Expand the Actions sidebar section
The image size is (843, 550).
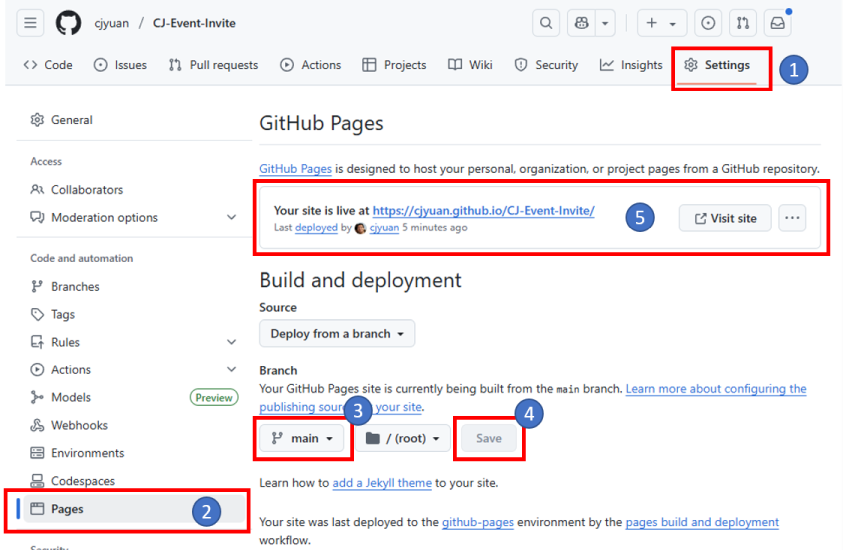click(231, 370)
